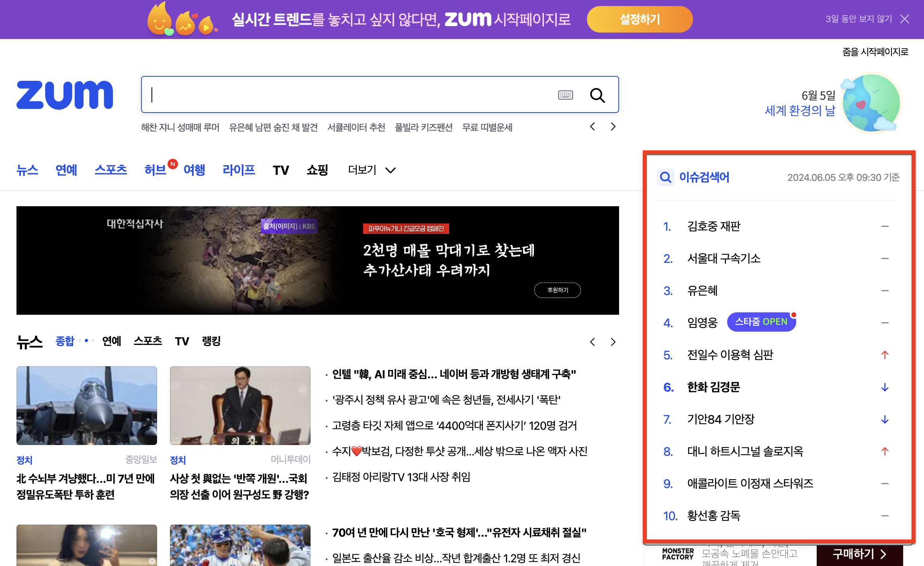The image size is (924, 566).
Task: Click the ZUM logo
Action: (65, 95)
